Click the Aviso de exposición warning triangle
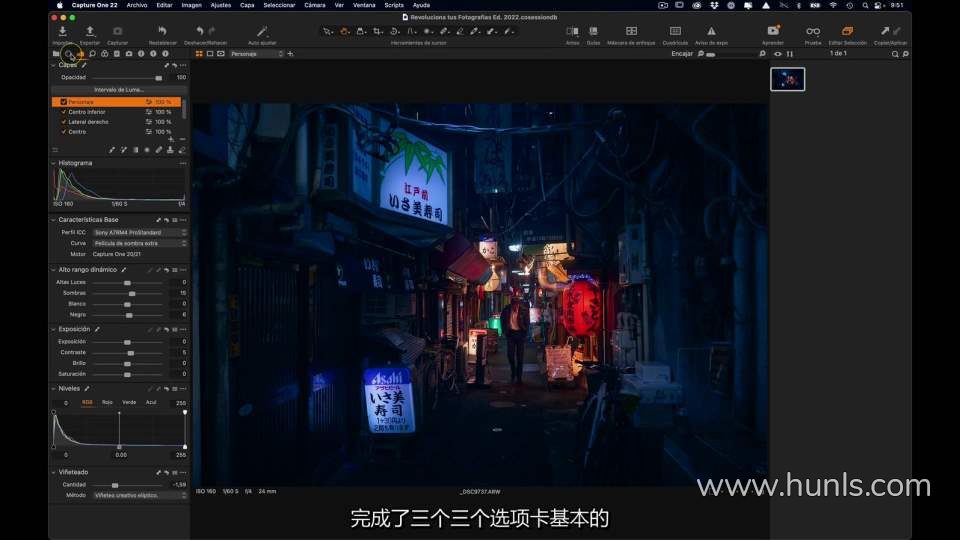The width and height of the screenshot is (960, 540). click(711, 31)
